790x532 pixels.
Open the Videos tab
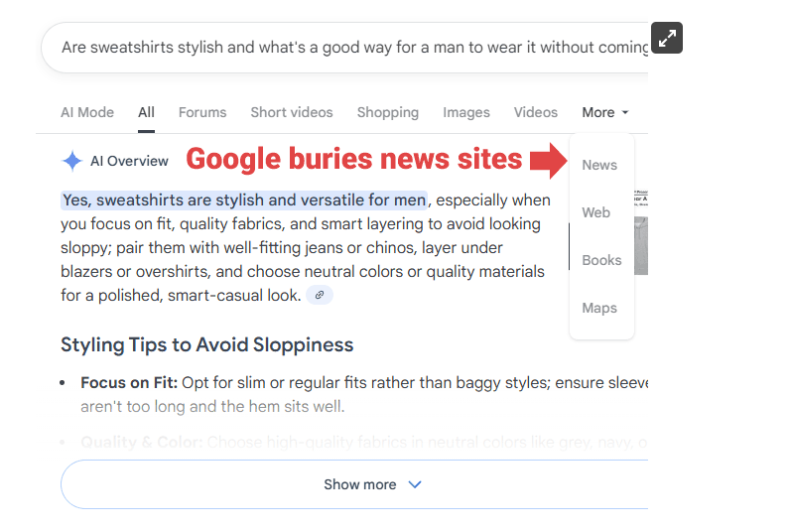536,113
